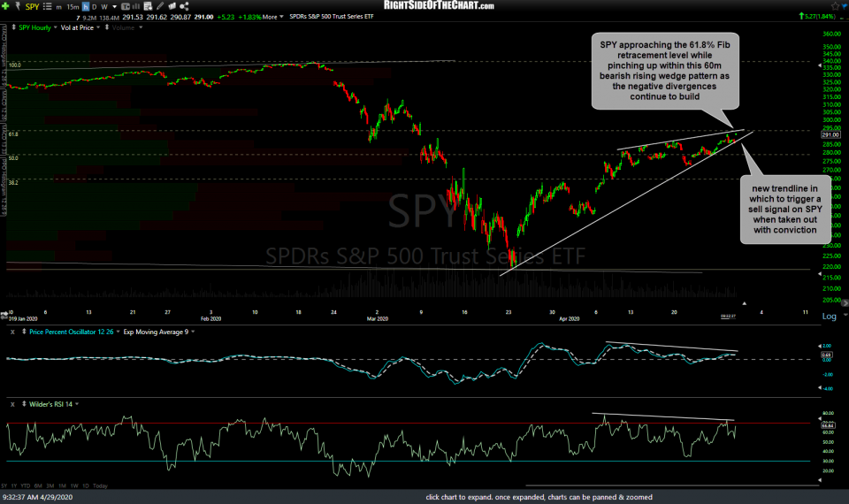
Task: Click the 61.8 Fibonacci level label
Action: pos(13,134)
